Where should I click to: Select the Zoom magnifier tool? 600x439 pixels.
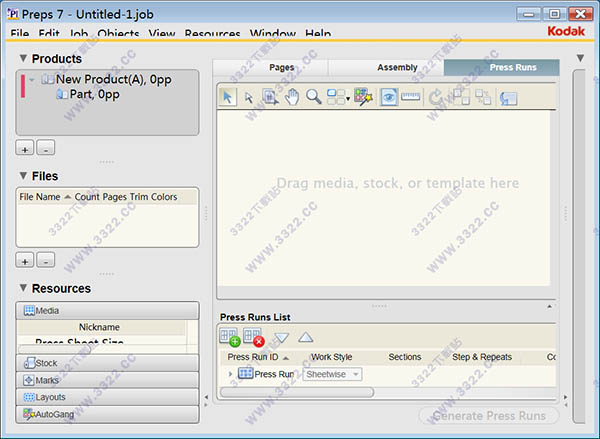314,97
